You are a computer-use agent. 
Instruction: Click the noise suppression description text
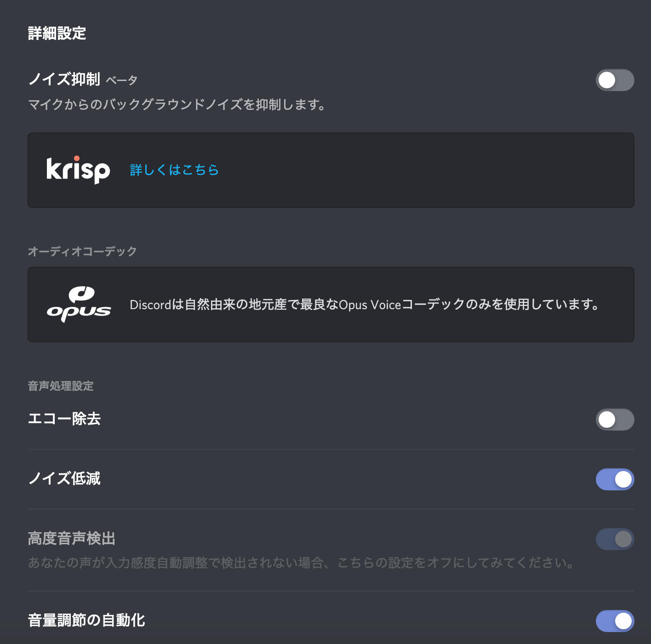[x=177, y=105]
